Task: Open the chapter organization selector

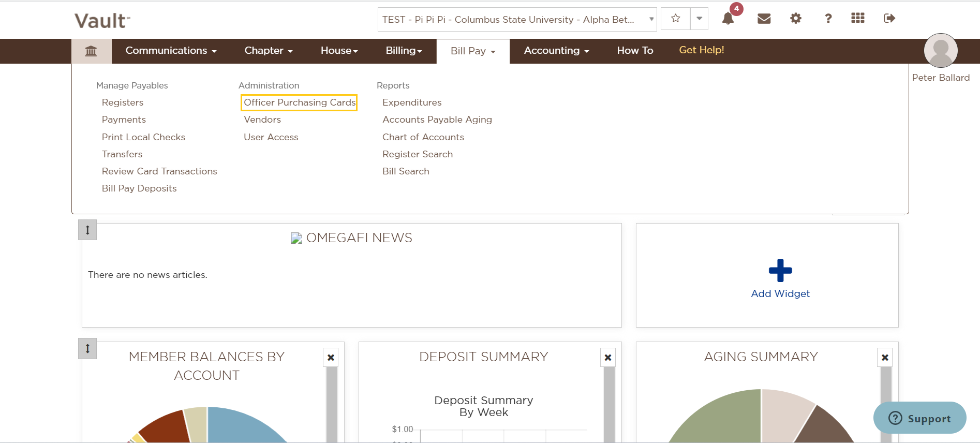Action: pos(517,19)
